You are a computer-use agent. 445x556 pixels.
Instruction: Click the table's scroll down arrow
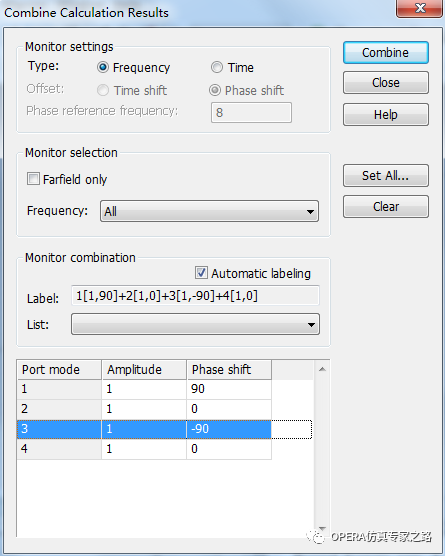[322, 528]
